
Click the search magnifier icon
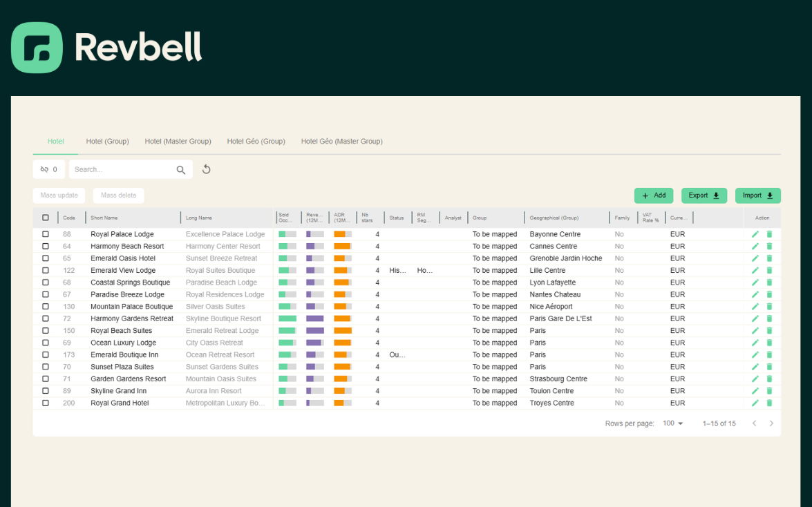tap(181, 170)
